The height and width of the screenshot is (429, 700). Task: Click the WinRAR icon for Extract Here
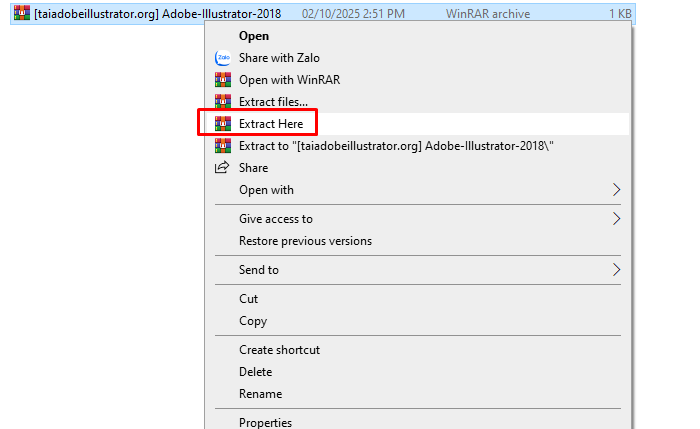pos(222,124)
